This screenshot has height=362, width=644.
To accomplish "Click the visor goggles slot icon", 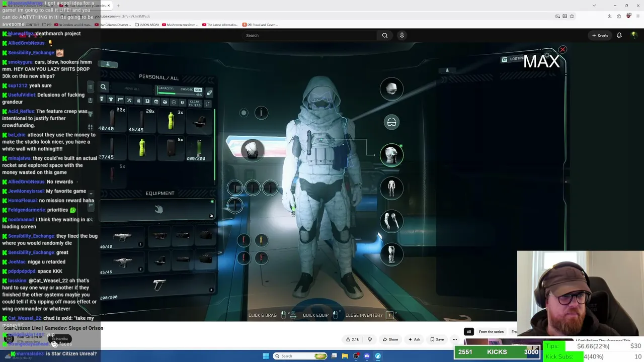I will tap(391, 122).
